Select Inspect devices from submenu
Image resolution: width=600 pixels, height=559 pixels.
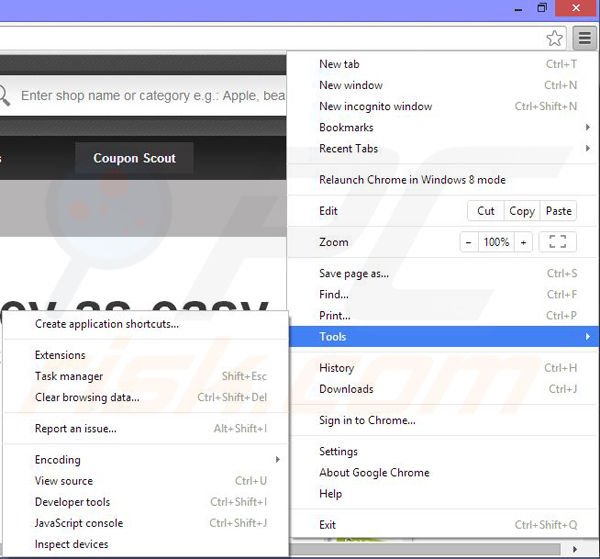tap(145, 544)
